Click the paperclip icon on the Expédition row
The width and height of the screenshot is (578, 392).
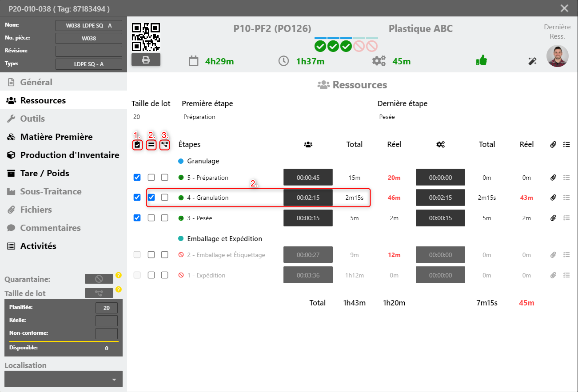[x=553, y=275]
